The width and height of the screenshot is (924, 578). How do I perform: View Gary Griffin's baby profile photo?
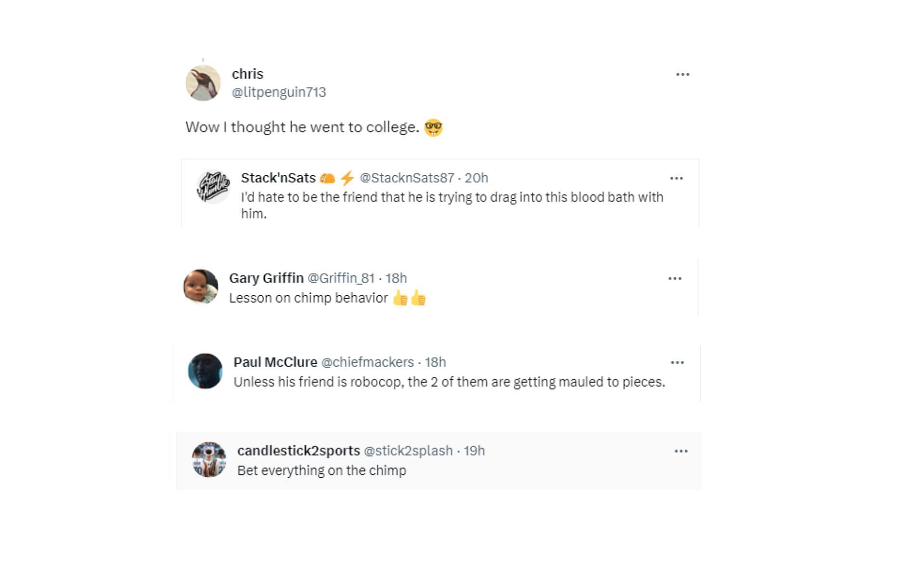click(201, 287)
